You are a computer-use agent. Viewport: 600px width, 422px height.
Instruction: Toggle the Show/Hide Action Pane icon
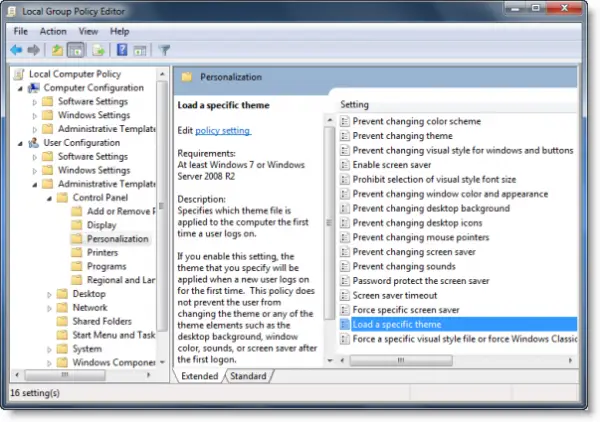point(140,50)
